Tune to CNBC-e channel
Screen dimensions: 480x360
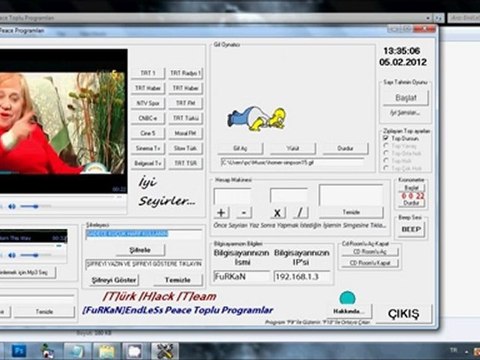pos(148,118)
